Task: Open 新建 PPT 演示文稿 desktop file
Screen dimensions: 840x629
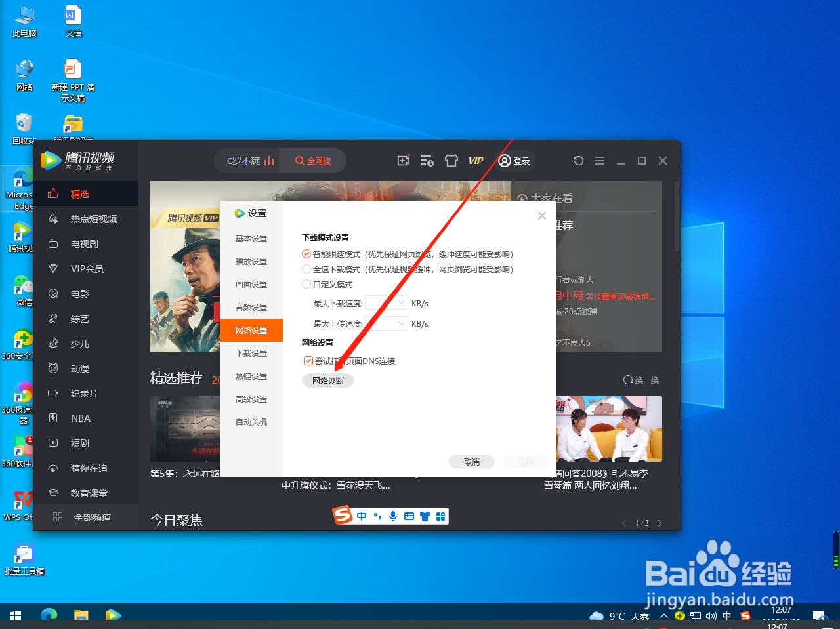Action: click(x=73, y=81)
